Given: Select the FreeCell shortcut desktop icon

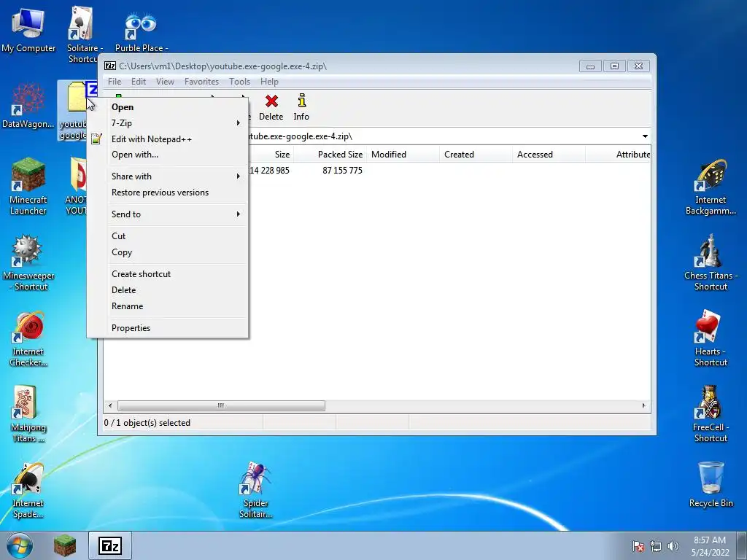Looking at the screenshot, I should coord(711,414).
